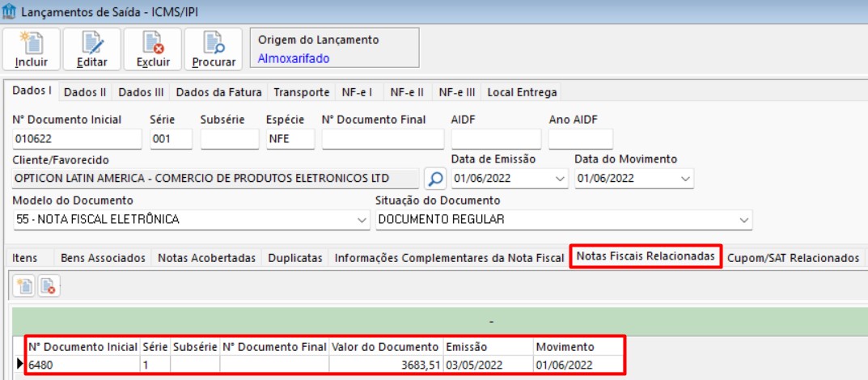Select the grid cell with value 3683,51
This screenshot has width=868, height=380.
pyautogui.click(x=387, y=365)
